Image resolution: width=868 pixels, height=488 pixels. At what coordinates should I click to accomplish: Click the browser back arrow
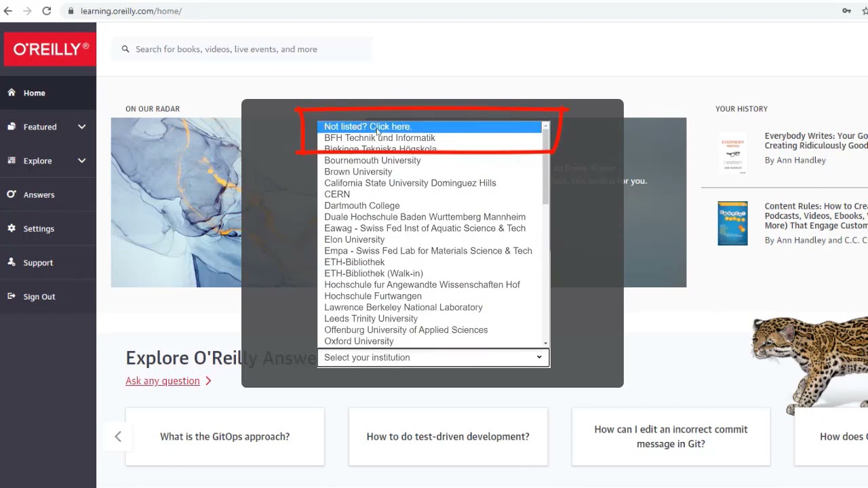coord(8,11)
